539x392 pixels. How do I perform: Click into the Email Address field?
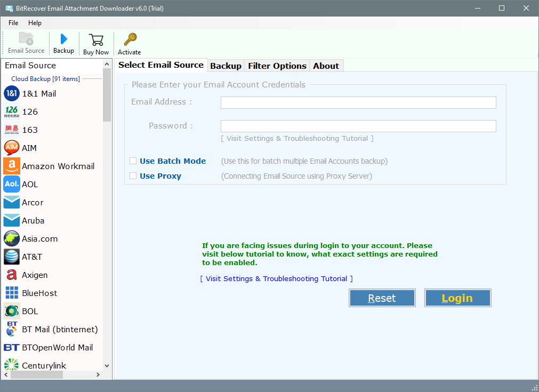click(358, 102)
